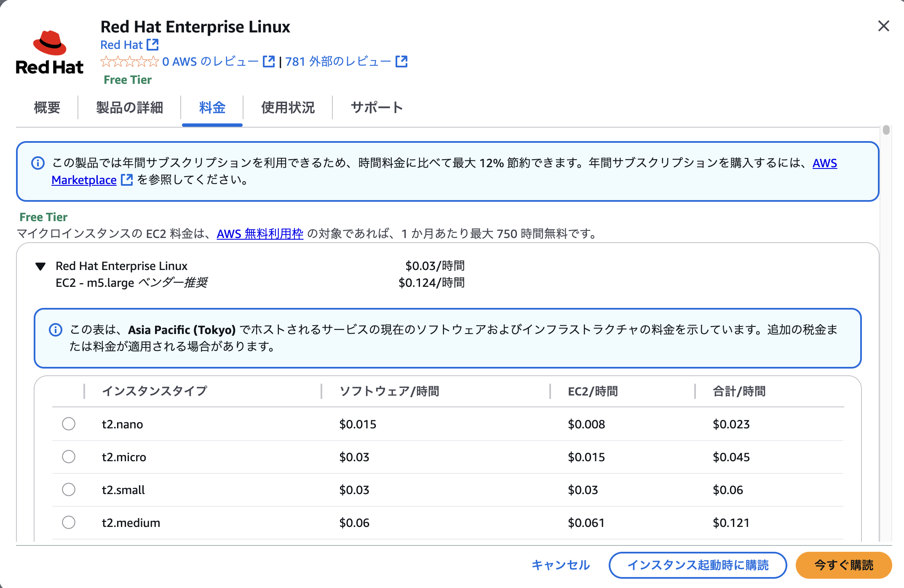904x588 pixels.
Task: Click the Free Tier label under reviews
Action: click(x=128, y=80)
